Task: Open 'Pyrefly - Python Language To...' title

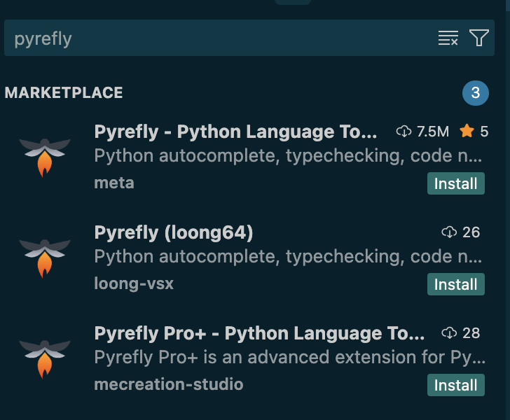Action: click(235, 132)
